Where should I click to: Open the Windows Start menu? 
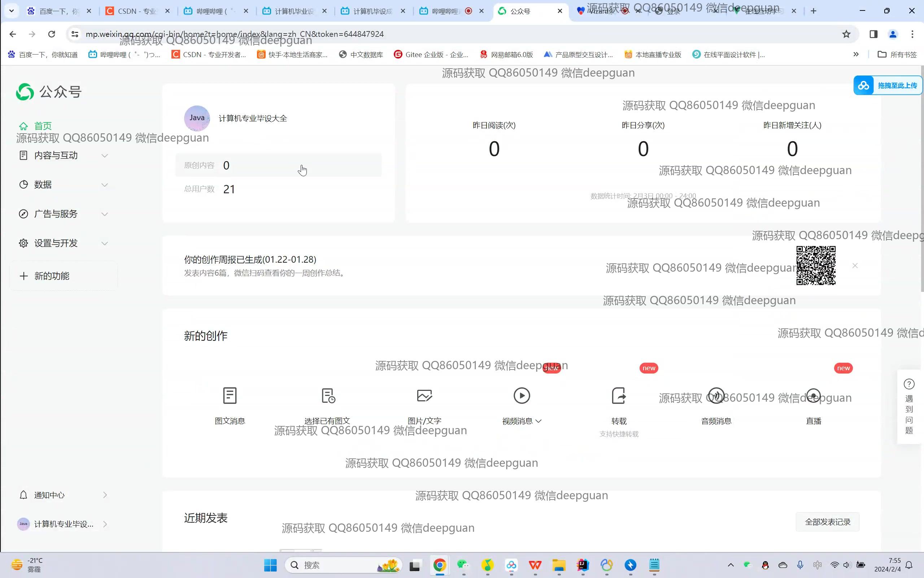tap(270, 565)
